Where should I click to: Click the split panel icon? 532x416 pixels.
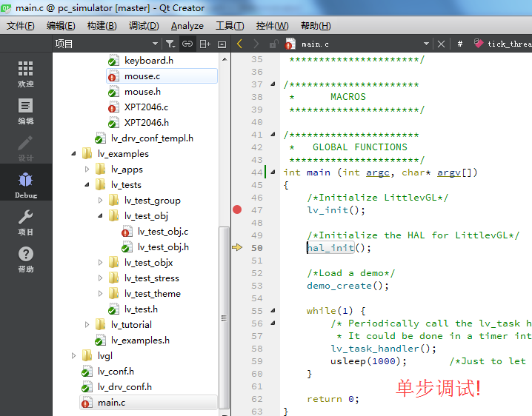[205, 44]
